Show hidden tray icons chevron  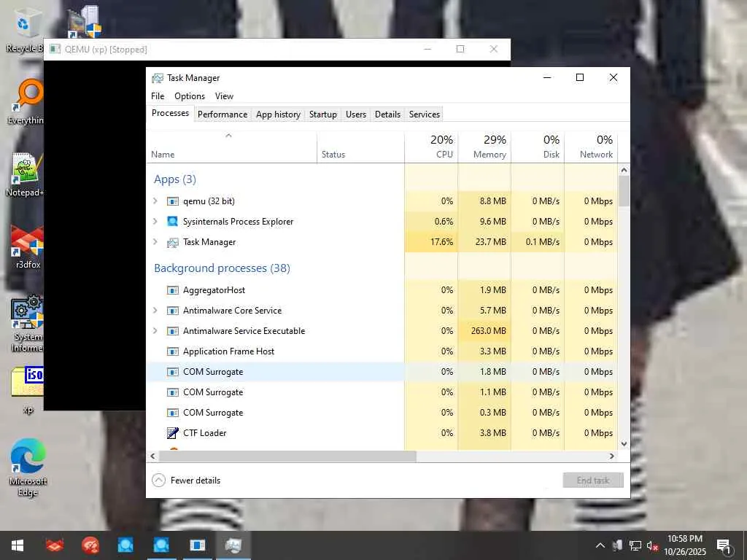[x=600, y=545]
